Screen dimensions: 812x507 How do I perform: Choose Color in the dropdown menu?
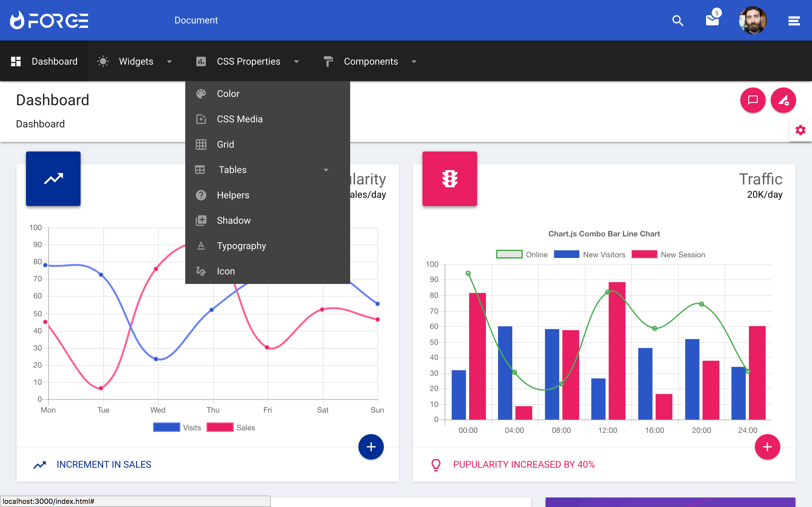228,93
